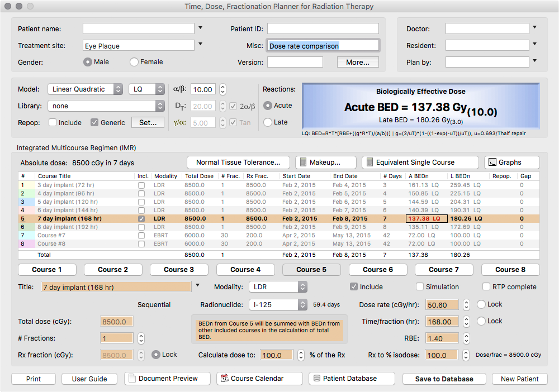
Task: Open Equivalent Single Course calculator
Action: [x=420, y=162]
